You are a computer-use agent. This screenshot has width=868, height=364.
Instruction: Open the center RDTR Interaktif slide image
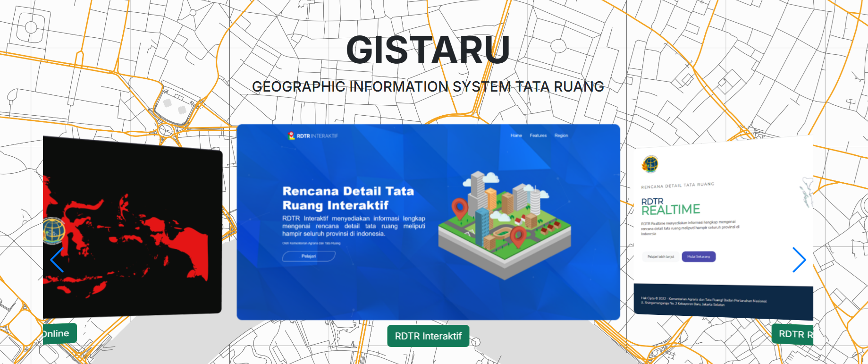(x=428, y=222)
